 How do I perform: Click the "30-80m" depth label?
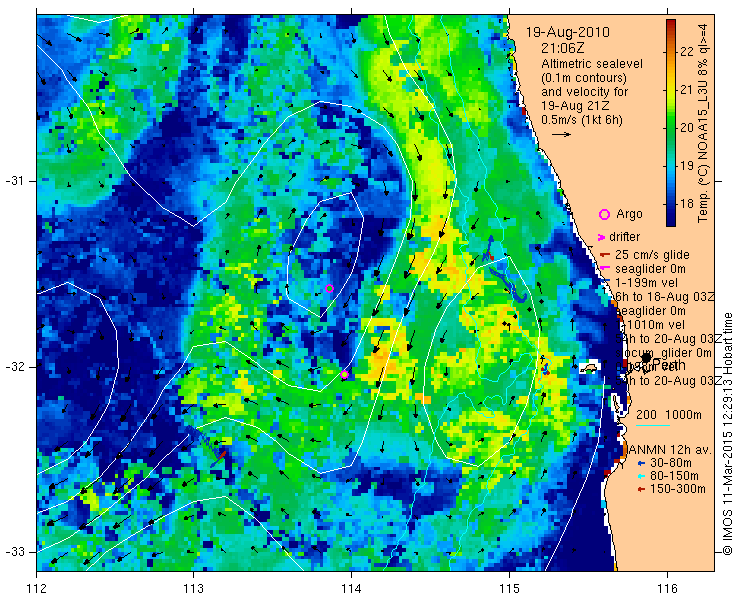pyautogui.click(x=671, y=463)
